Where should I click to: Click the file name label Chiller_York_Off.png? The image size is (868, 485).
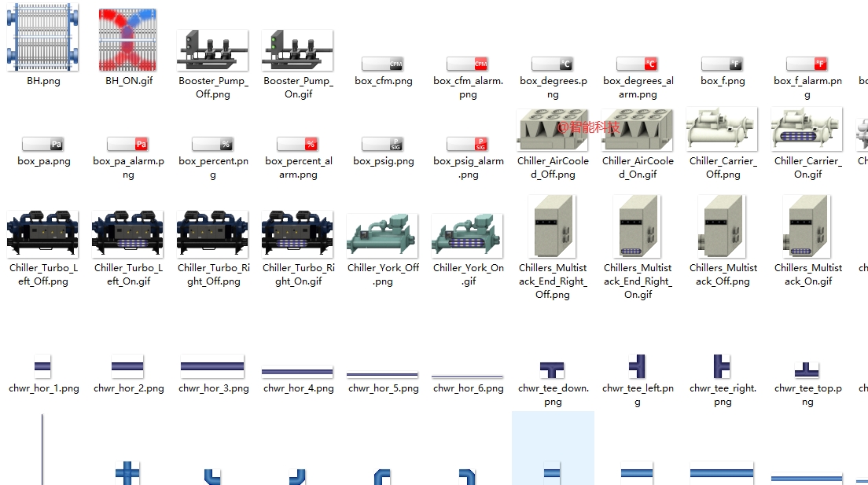tap(383, 274)
